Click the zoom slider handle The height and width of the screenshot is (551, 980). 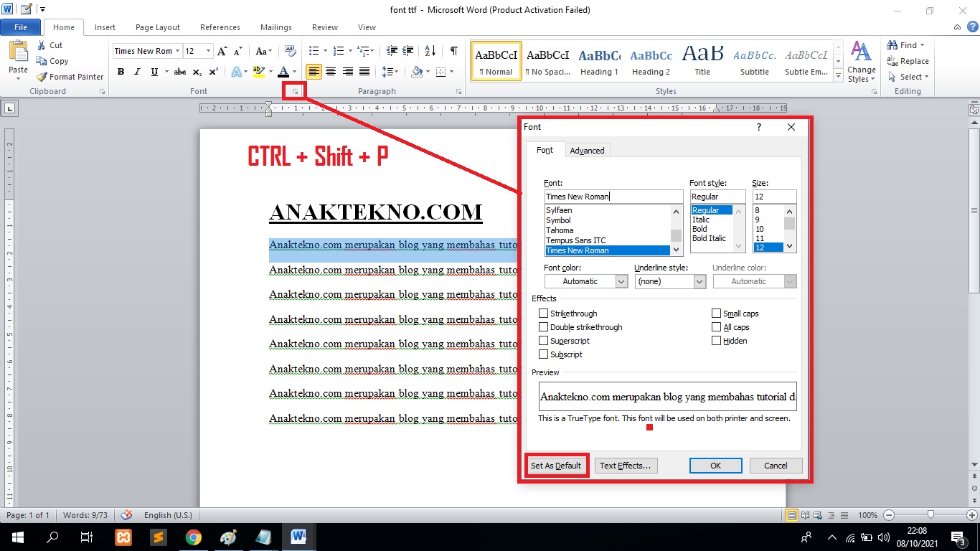click(930, 515)
